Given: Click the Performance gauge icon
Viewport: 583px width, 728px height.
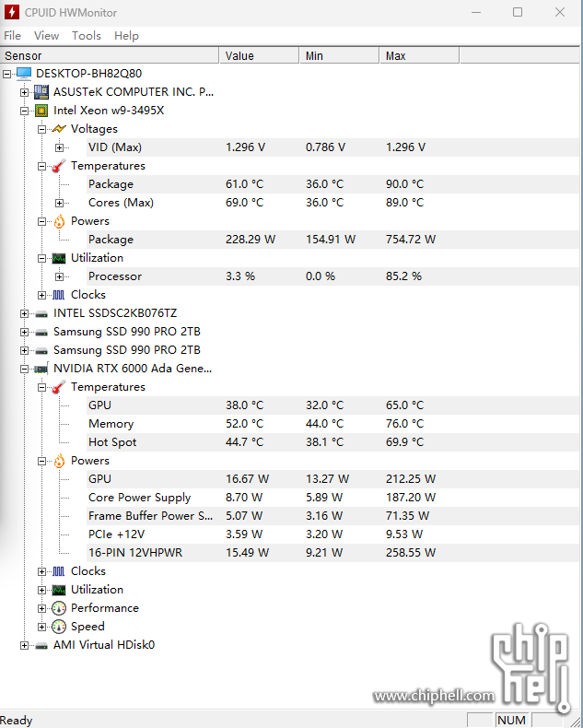Looking at the screenshot, I should coord(59,608).
